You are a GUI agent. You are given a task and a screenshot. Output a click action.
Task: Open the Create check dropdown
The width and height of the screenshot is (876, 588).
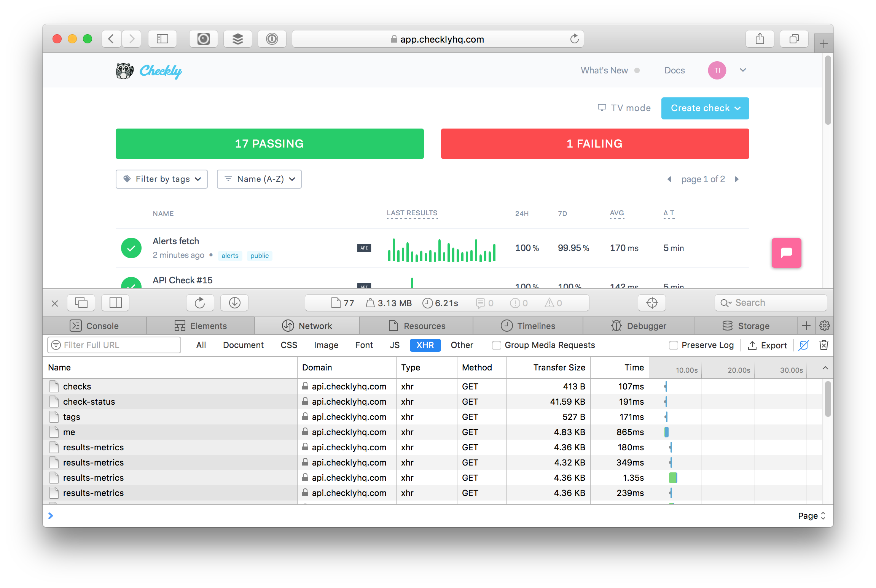click(x=705, y=108)
